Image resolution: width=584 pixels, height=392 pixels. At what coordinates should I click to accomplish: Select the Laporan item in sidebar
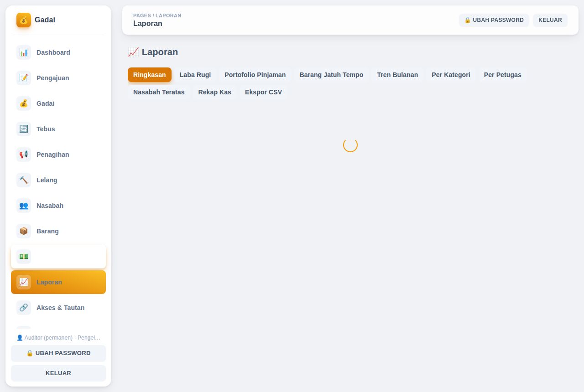pyautogui.click(x=58, y=282)
